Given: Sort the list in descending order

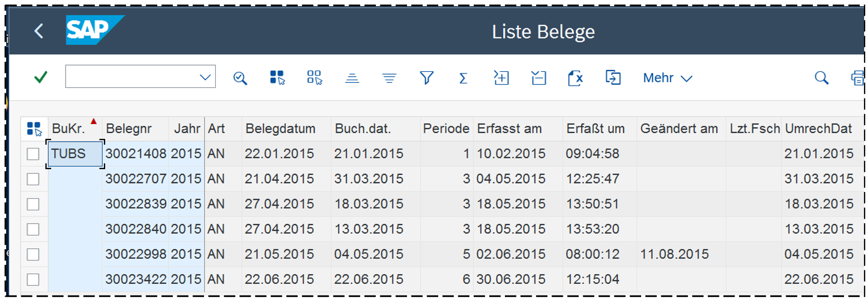Looking at the screenshot, I should point(389,78).
